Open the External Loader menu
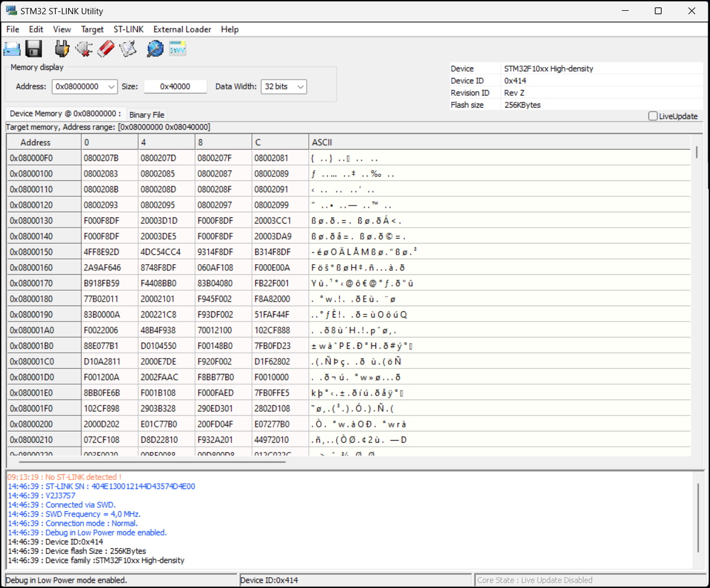Screen dimensions: 710x588 182,30
